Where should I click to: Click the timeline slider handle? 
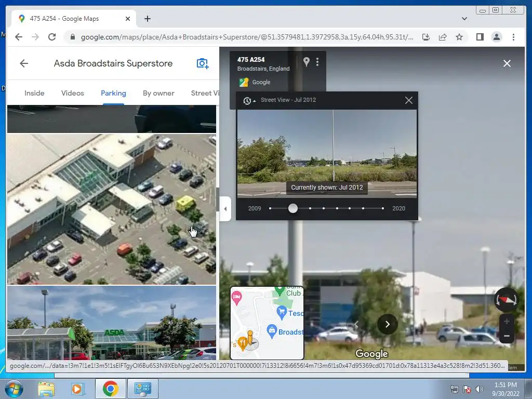click(293, 208)
